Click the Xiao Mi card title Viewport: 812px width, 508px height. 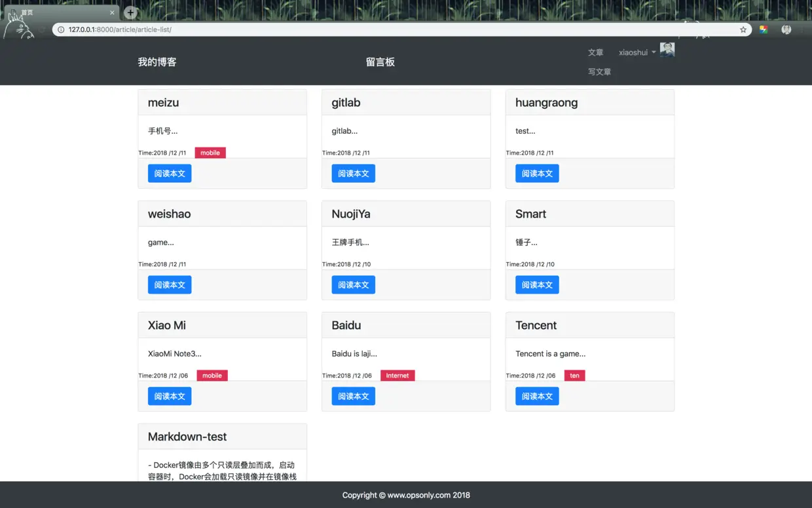click(167, 325)
